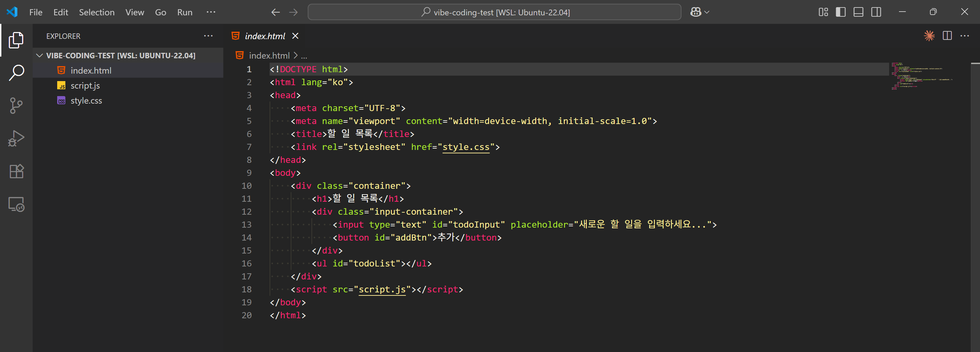Click the Customize Layout icon

point(823,12)
